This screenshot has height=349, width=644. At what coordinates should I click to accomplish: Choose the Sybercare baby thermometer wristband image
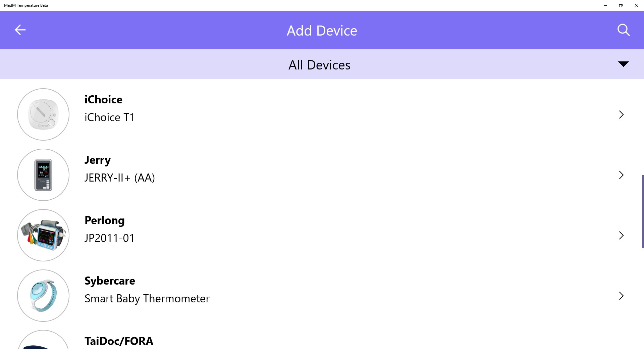(43, 296)
